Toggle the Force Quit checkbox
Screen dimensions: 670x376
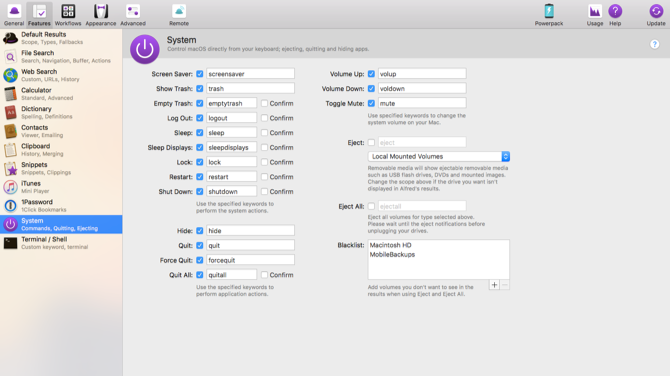pos(200,260)
